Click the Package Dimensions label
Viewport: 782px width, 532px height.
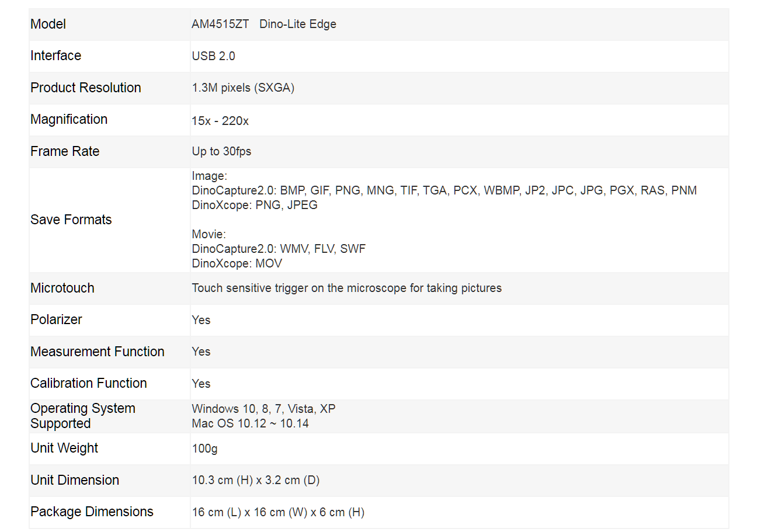(x=92, y=512)
